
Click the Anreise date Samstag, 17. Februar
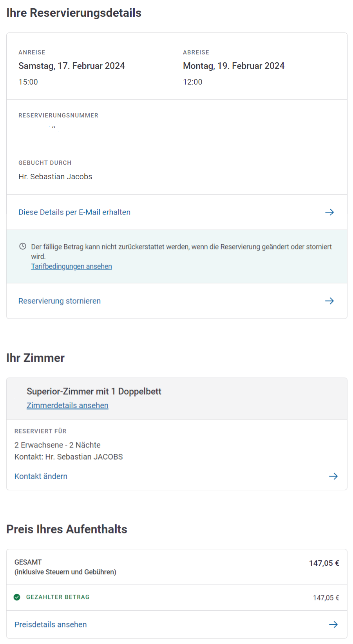click(72, 66)
